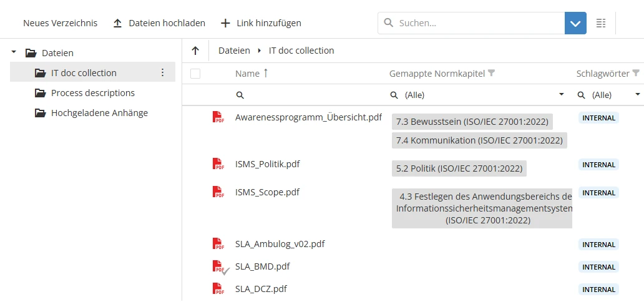
Task: Click the Link hinzufügen button
Action: (x=261, y=23)
